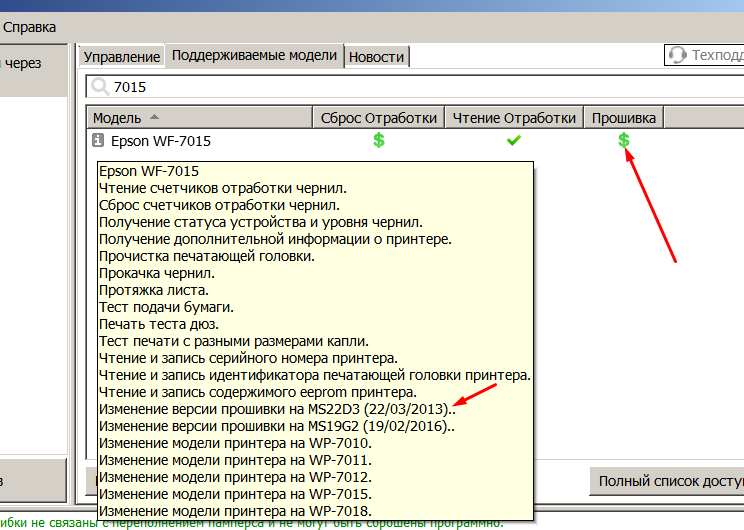The height and width of the screenshot is (530, 744).
Task: Open the Новости tab
Action: (376, 56)
